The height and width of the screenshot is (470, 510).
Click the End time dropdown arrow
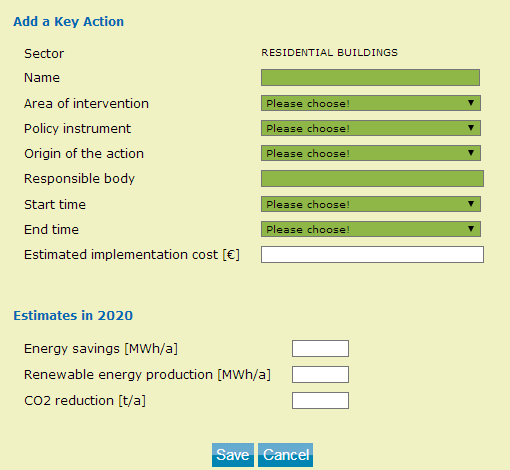(x=471, y=229)
